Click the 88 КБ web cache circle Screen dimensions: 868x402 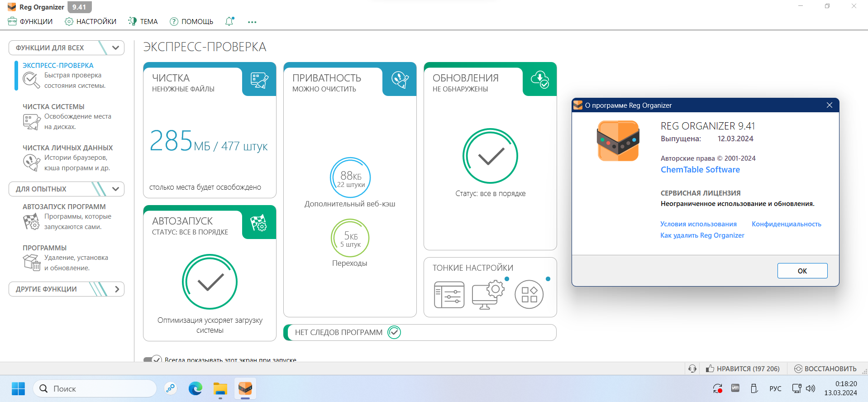click(x=350, y=177)
